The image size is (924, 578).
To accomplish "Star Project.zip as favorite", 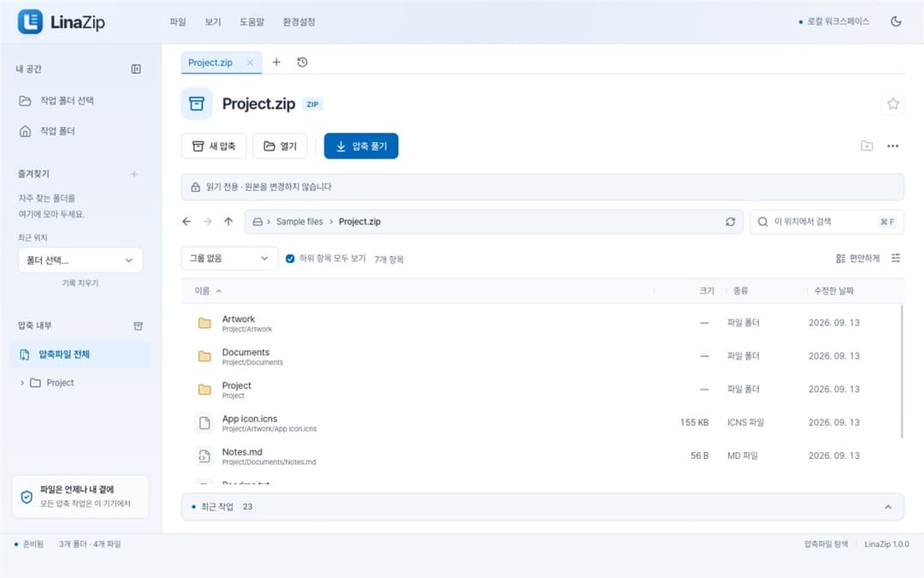I will pos(892,104).
